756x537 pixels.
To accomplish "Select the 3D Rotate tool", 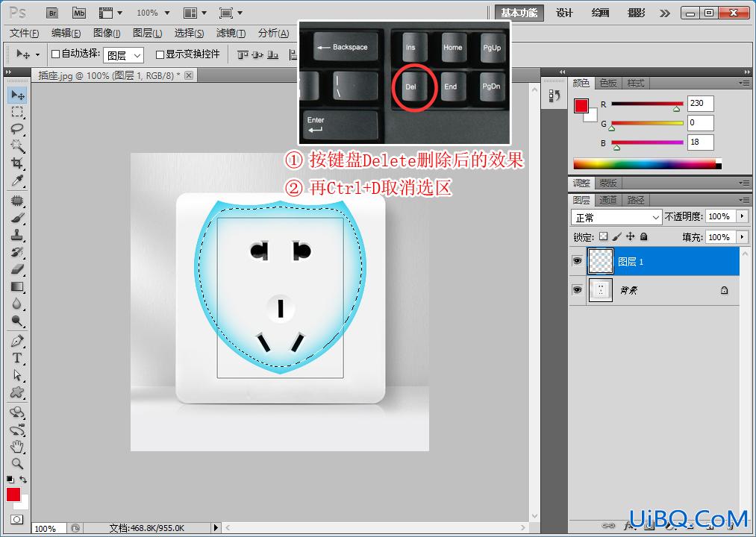I will tap(17, 412).
